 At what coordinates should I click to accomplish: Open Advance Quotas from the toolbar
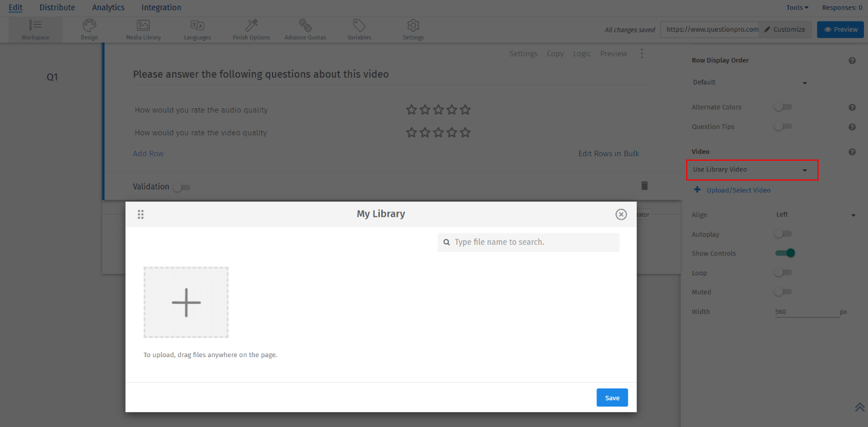(x=305, y=29)
